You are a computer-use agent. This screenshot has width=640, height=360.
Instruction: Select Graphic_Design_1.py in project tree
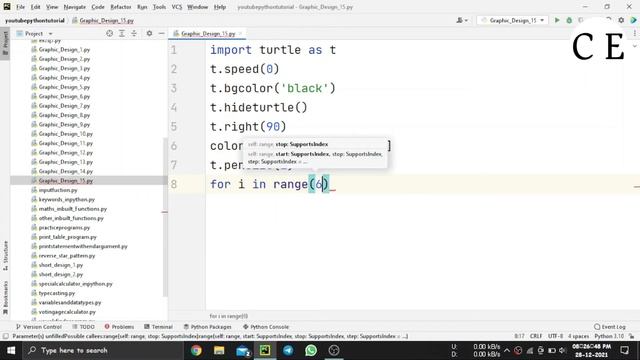64,49
